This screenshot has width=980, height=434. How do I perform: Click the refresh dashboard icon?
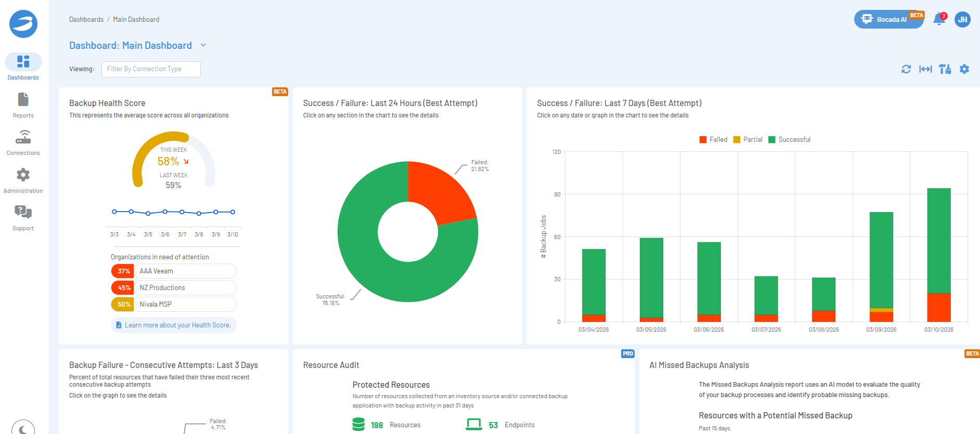[906, 69]
